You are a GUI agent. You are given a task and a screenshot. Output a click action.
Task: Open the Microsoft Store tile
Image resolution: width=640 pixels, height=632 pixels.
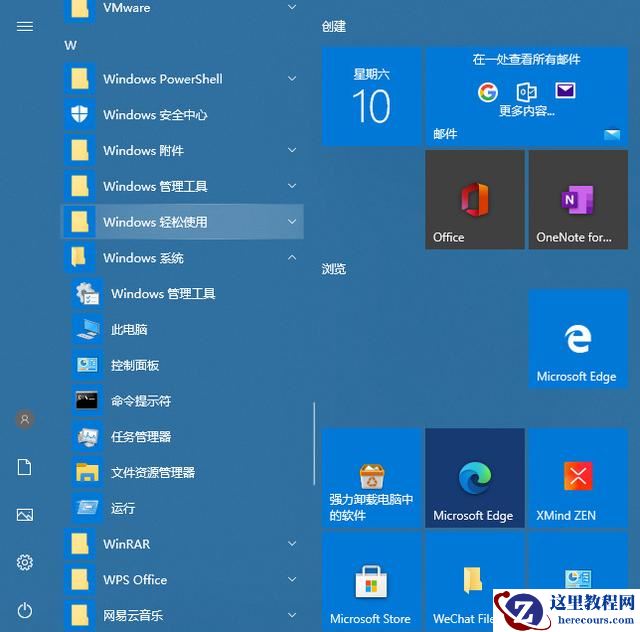(x=371, y=581)
